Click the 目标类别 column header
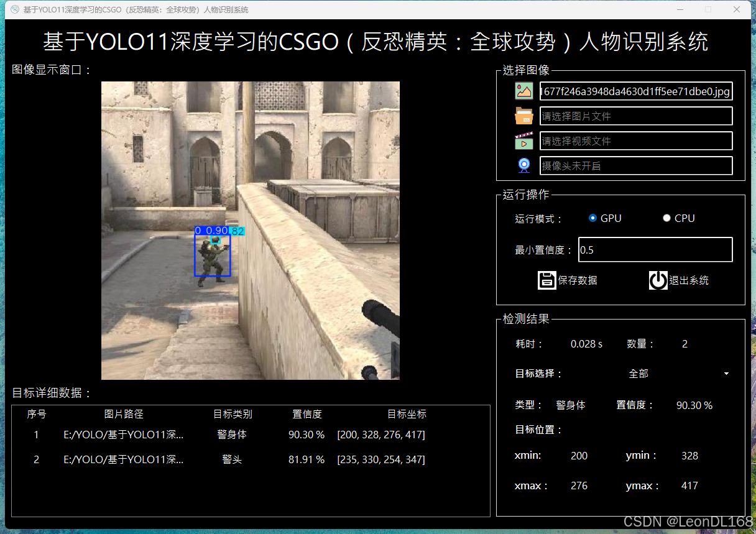Viewport: 756px width, 534px height. point(233,414)
